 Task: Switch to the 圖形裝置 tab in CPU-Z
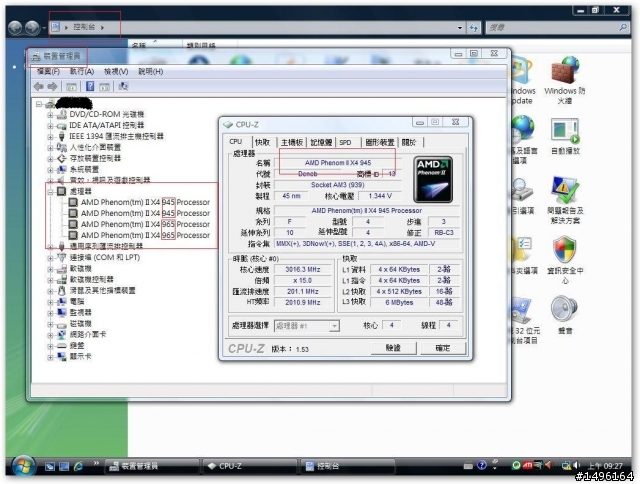pos(379,142)
